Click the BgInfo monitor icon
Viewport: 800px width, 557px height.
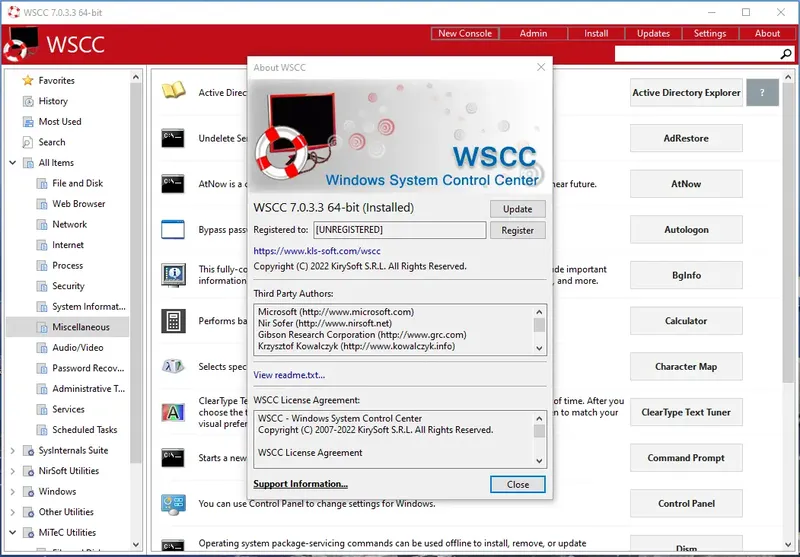[x=173, y=275]
